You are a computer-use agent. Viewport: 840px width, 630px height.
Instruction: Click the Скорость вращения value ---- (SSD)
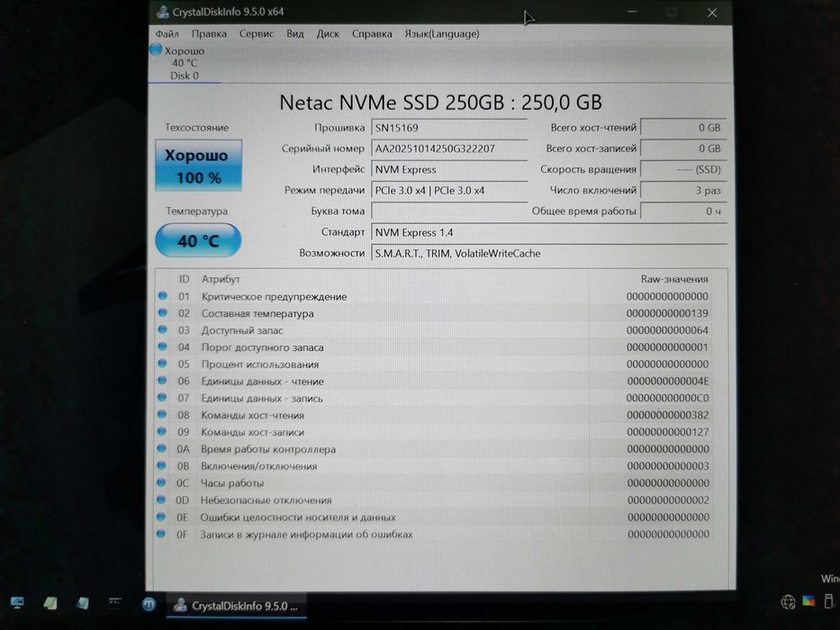coord(683,169)
